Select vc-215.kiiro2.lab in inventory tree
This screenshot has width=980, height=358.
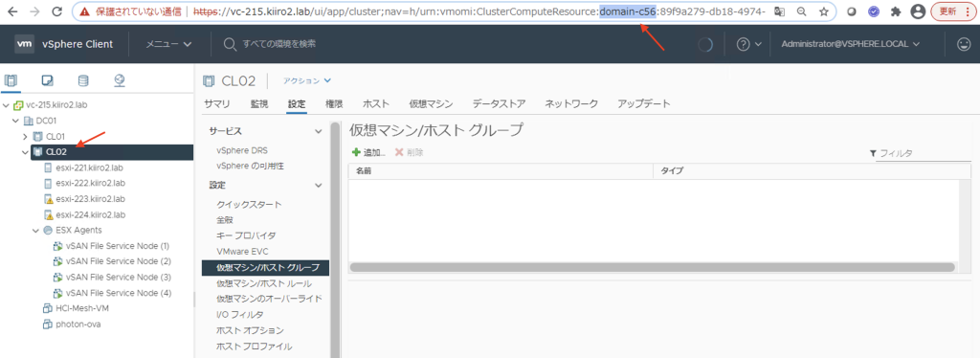(x=56, y=105)
